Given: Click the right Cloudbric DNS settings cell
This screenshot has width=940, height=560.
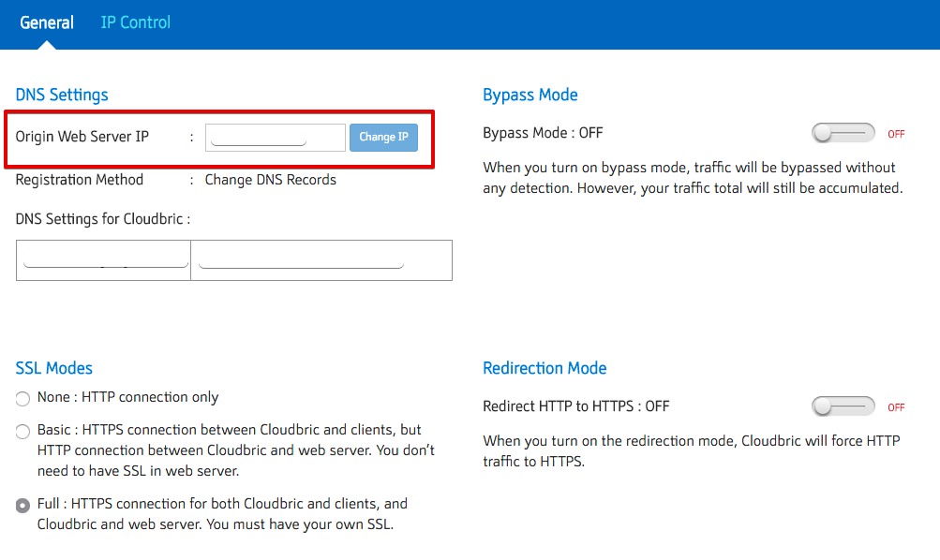Looking at the screenshot, I should 321,260.
